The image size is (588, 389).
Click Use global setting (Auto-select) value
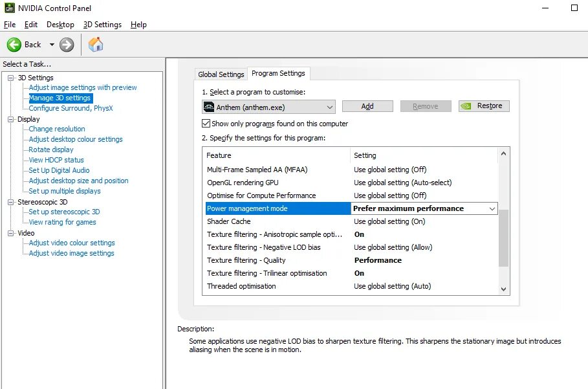pos(403,183)
